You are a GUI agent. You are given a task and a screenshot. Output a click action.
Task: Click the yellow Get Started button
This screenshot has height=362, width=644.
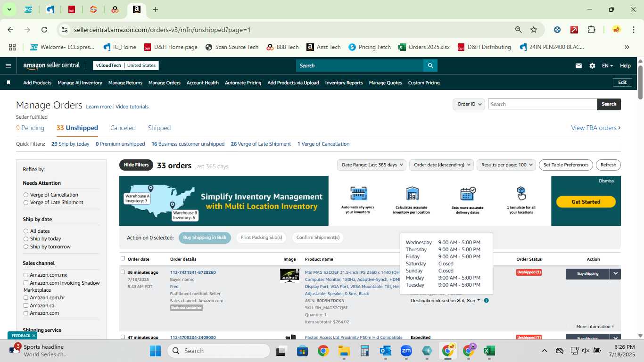(x=586, y=202)
